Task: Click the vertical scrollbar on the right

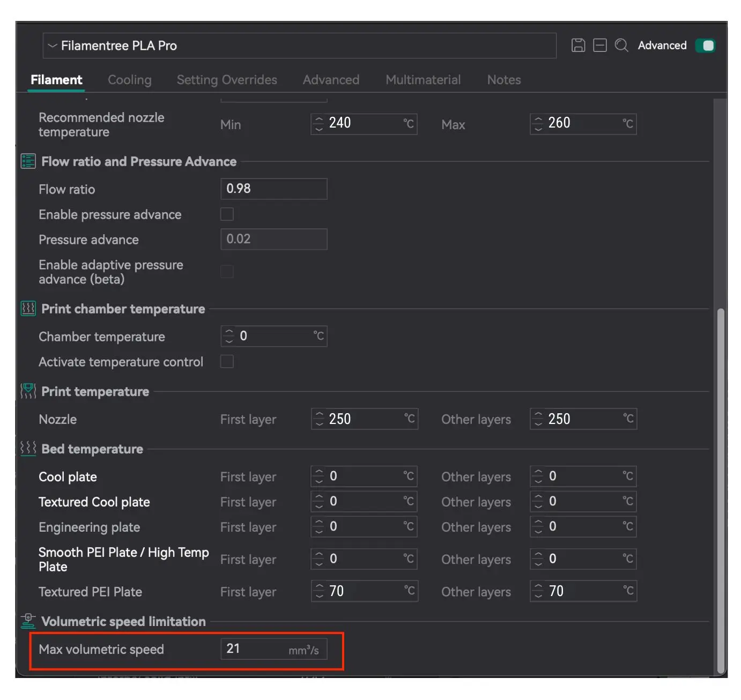Action: point(721,482)
